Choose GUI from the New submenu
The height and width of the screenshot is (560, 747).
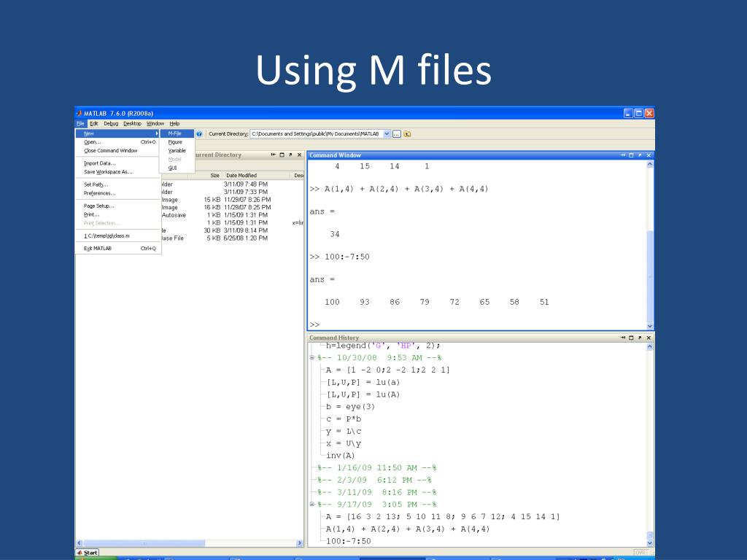177,168
